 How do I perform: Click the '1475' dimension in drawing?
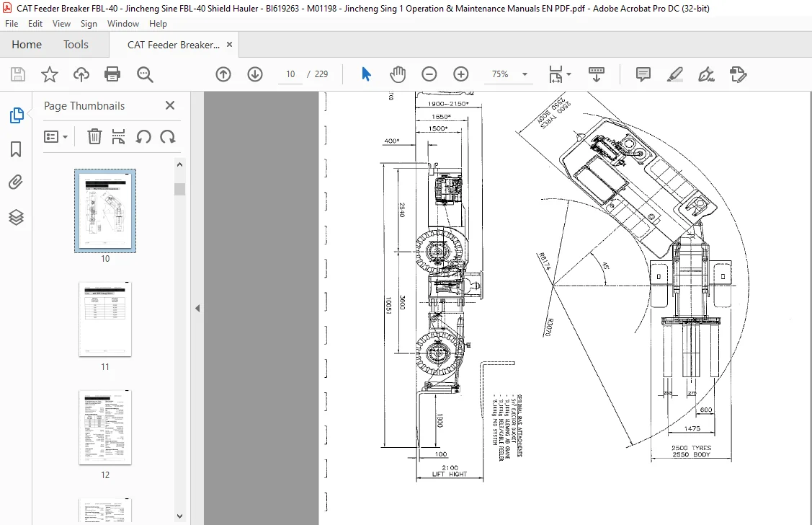pos(692,428)
